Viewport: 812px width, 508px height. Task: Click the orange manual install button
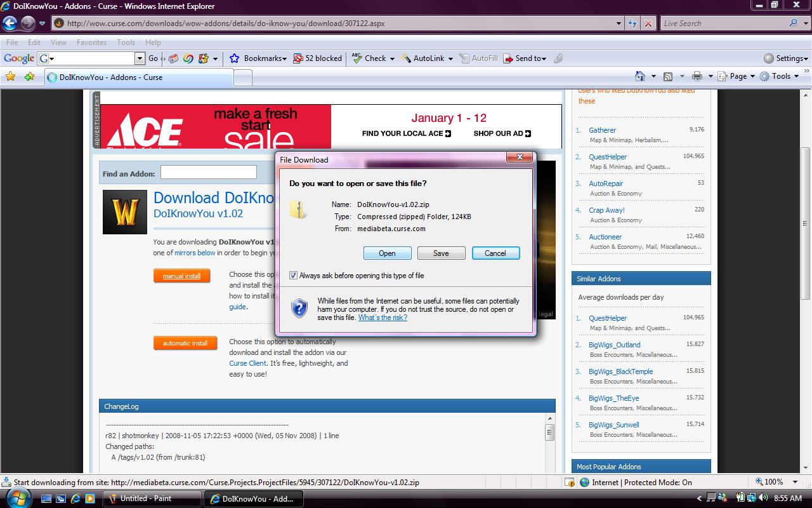coord(181,276)
